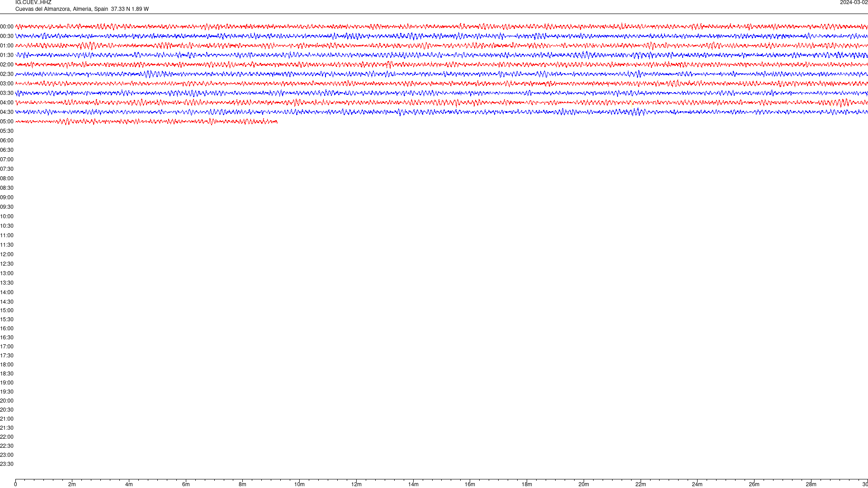Image resolution: width=868 pixels, height=488 pixels.
Task: Select the 01:00 row time label
Action: (x=7, y=46)
